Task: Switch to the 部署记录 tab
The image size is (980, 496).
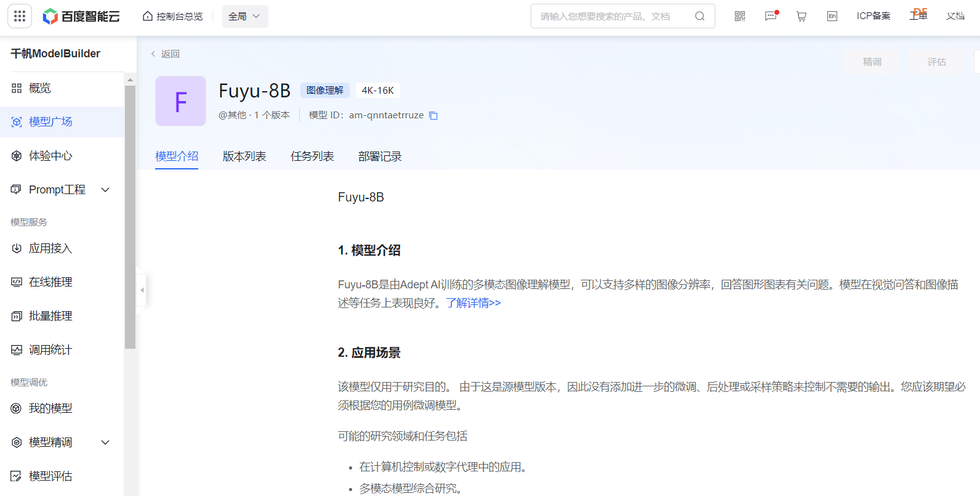Action: pos(380,157)
